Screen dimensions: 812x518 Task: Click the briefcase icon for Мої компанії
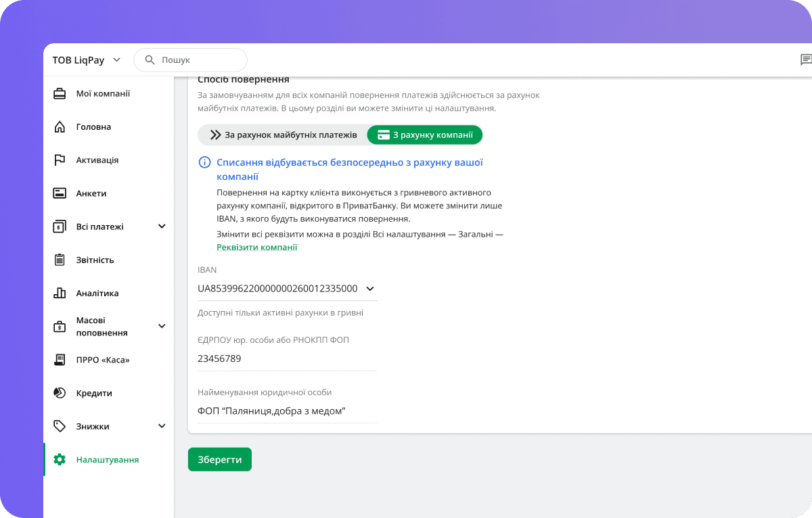click(x=60, y=94)
